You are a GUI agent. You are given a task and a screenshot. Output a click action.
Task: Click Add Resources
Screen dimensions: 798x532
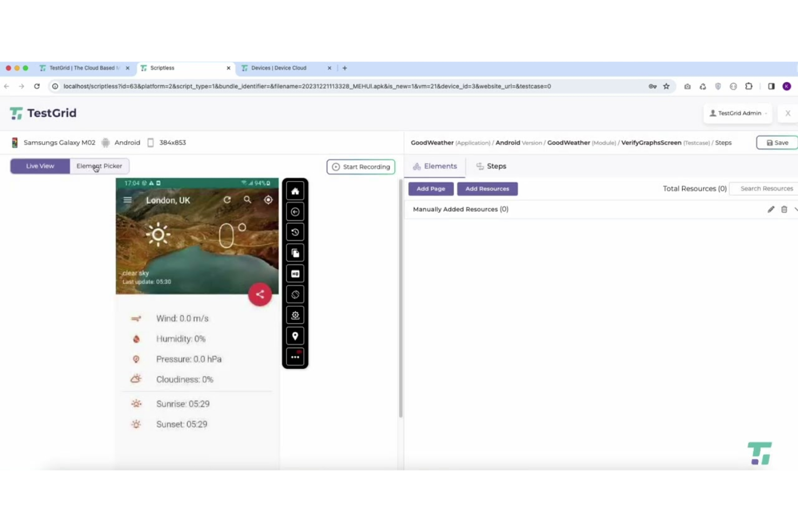(x=487, y=189)
